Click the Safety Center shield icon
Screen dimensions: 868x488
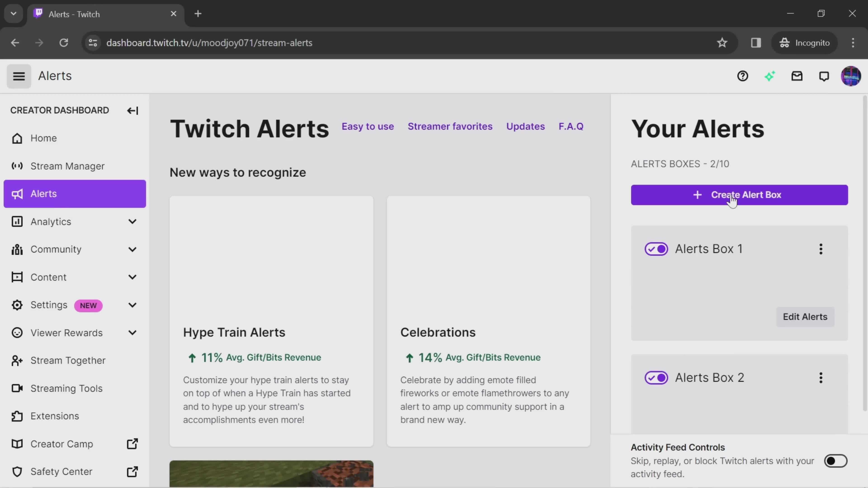click(17, 472)
